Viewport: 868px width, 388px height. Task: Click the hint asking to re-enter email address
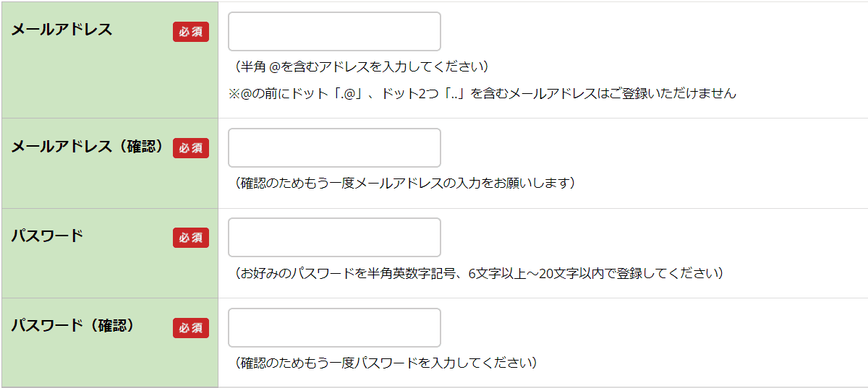[x=405, y=183]
